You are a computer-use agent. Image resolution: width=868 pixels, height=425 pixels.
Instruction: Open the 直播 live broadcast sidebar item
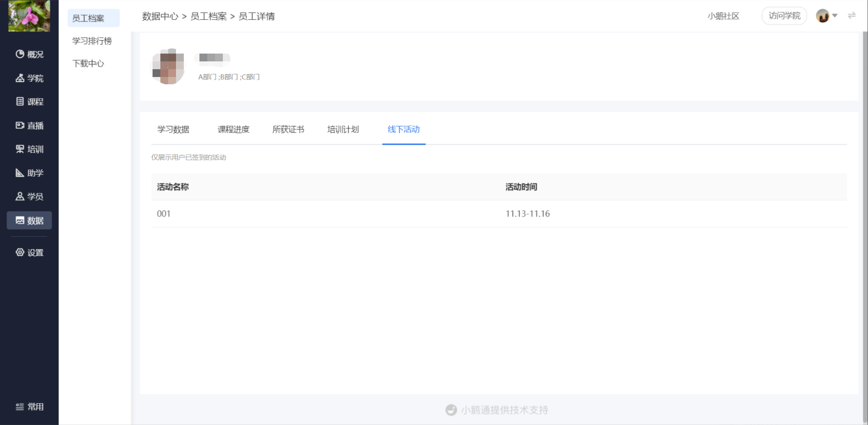tap(29, 125)
